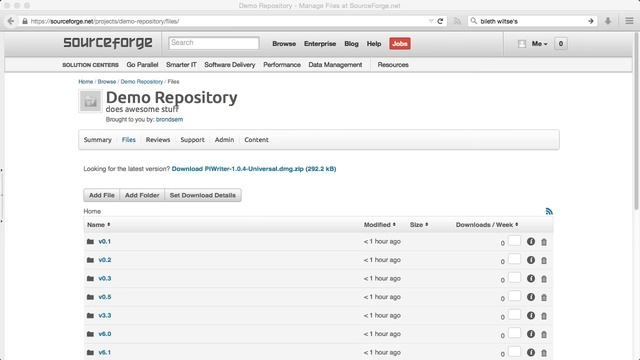Click the Set Download Details button
The height and width of the screenshot is (360, 640).
pyautogui.click(x=203, y=195)
